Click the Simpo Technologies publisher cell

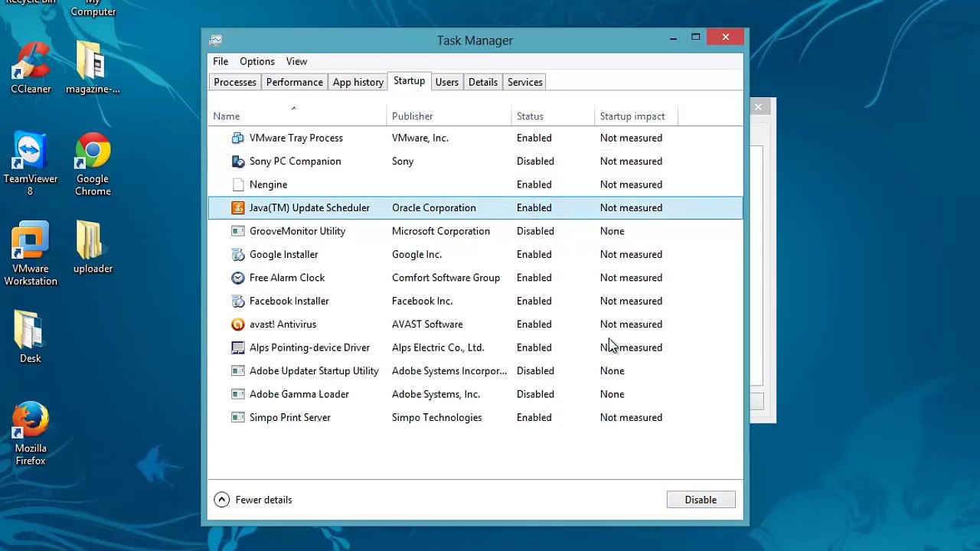pyautogui.click(x=437, y=418)
